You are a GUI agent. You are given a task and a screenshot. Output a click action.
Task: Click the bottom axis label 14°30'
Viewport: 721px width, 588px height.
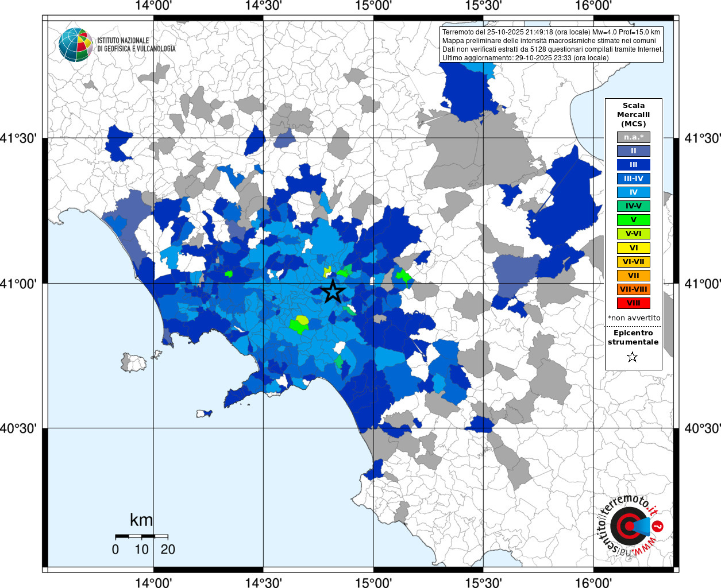[x=264, y=582]
